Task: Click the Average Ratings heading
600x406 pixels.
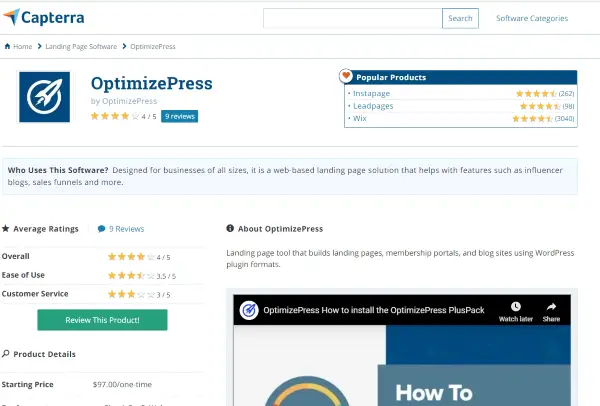Action: coord(46,229)
